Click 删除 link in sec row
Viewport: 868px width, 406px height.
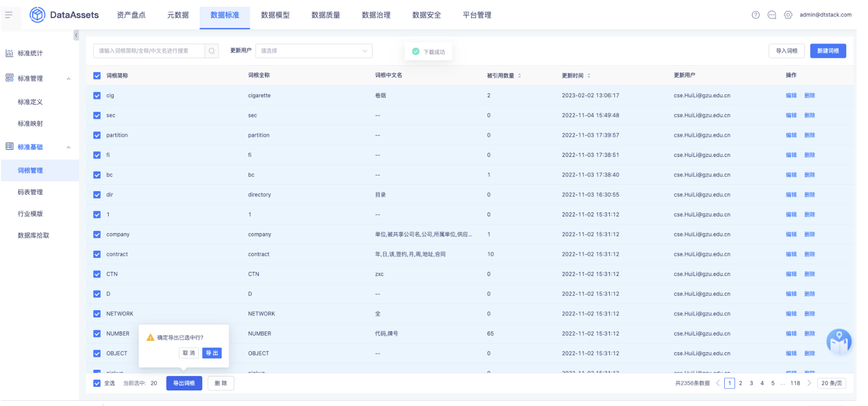pos(810,115)
